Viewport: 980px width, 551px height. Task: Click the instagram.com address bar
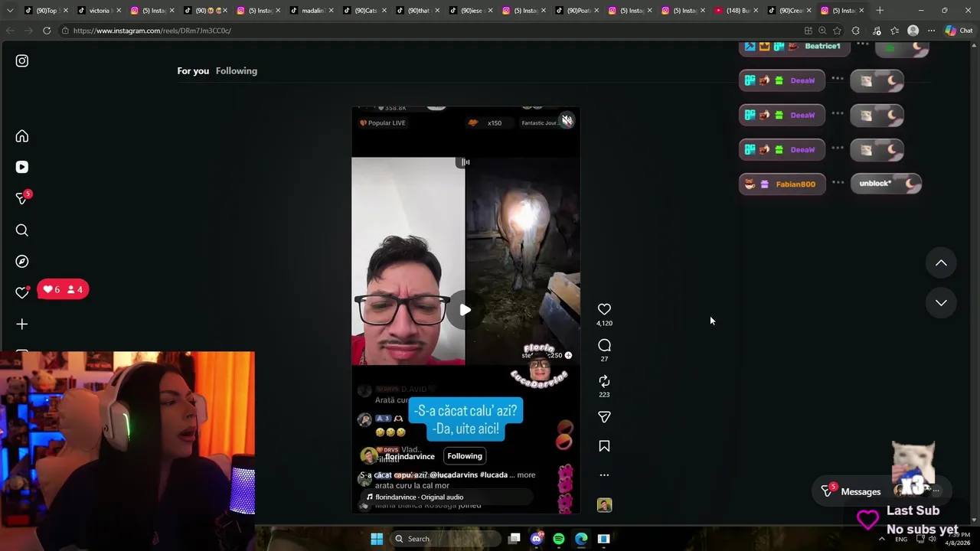point(429,31)
